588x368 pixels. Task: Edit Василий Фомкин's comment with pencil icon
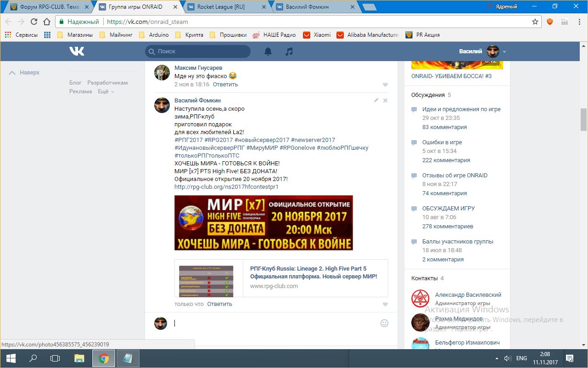(376, 100)
